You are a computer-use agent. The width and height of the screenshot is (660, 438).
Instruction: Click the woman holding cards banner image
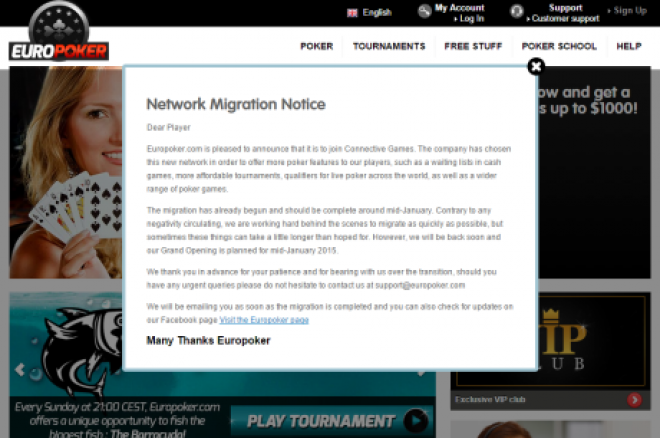click(x=66, y=173)
